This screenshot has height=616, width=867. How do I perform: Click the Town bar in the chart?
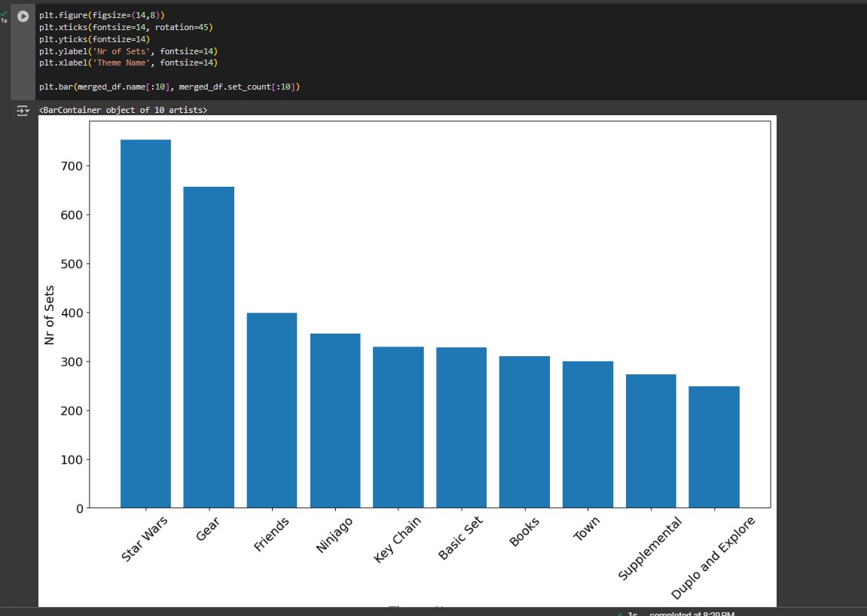coord(588,435)
